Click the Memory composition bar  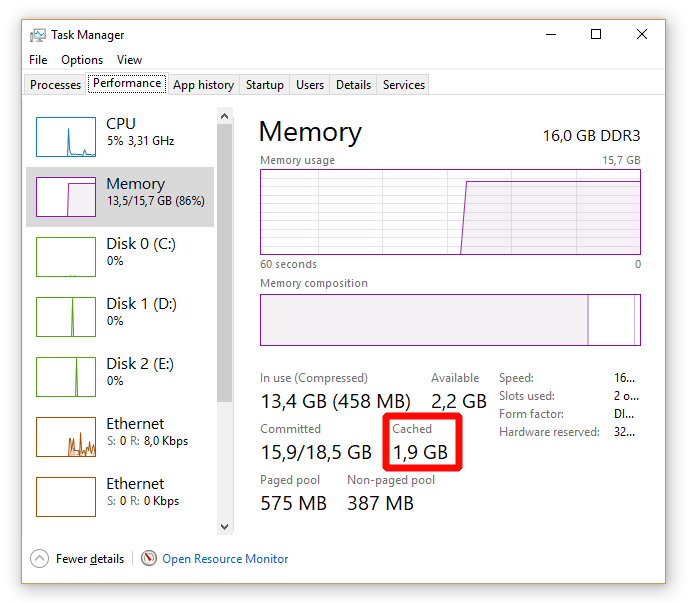coord(450,320)
